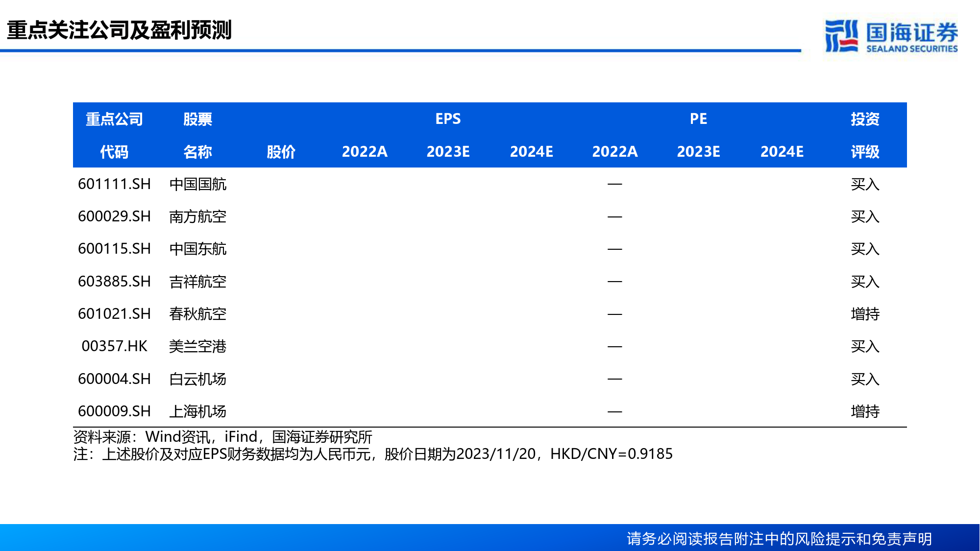Click the Sealand Securities logo
This screenshot has height=551, width=980.
point(891,36)
